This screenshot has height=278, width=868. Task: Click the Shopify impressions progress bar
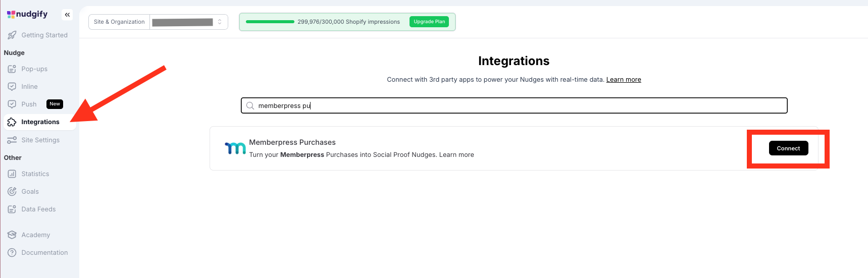(270, 22)
